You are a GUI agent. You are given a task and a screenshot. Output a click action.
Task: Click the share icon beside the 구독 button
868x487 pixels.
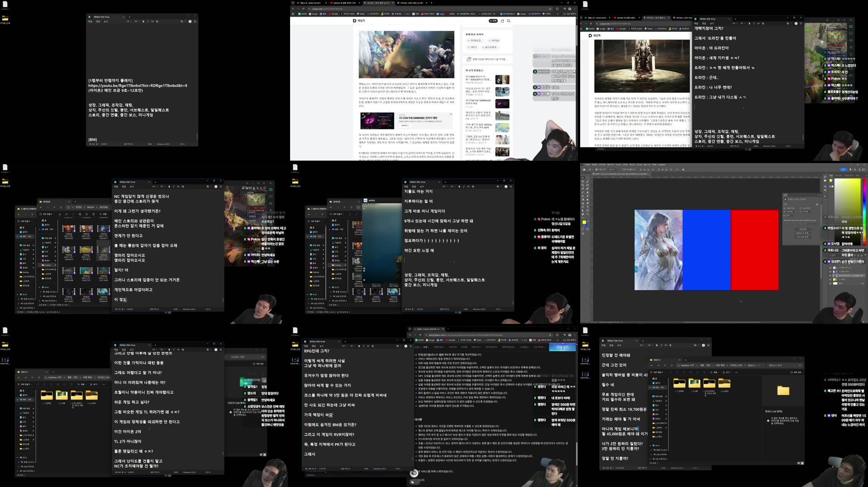coord(502,21)
